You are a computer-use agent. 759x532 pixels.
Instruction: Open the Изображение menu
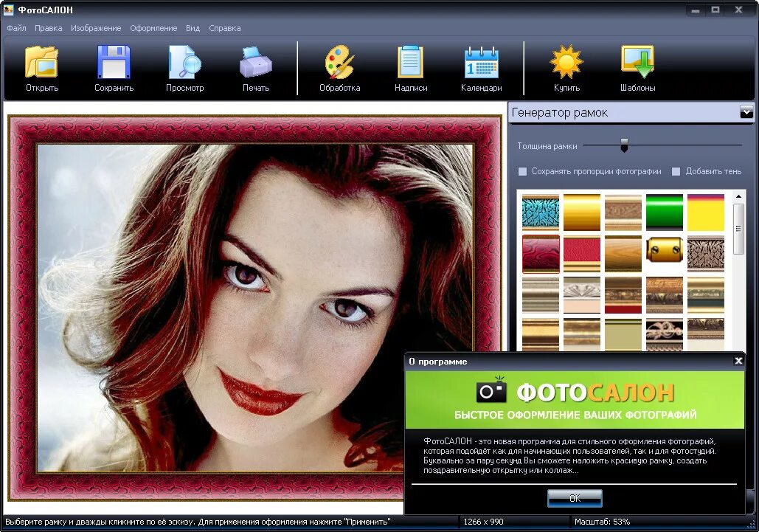click(x=96, y=28)
